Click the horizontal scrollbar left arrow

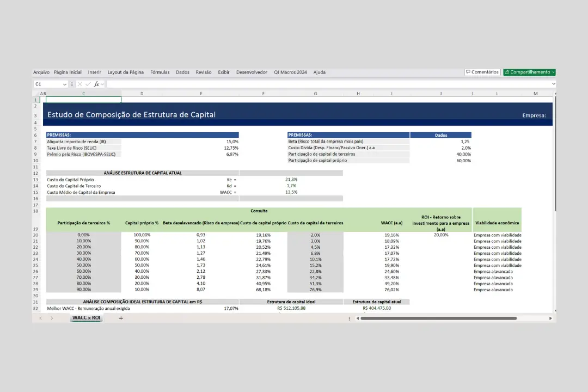pos(358,318)
